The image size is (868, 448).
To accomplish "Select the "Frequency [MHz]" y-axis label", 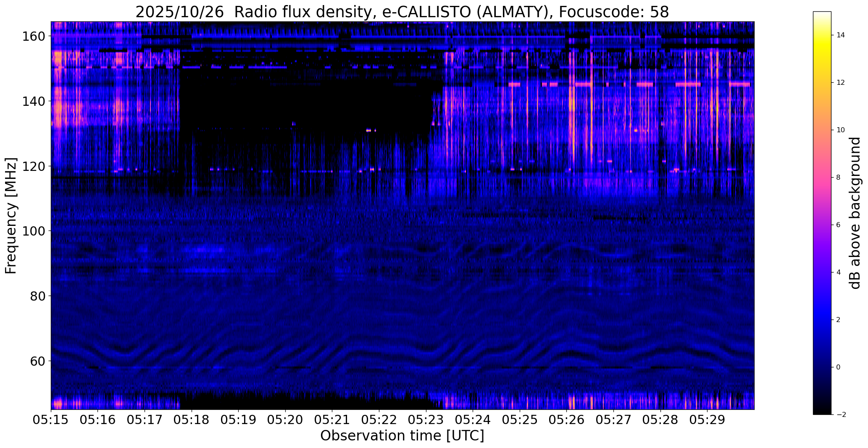I will coord(11,216).
